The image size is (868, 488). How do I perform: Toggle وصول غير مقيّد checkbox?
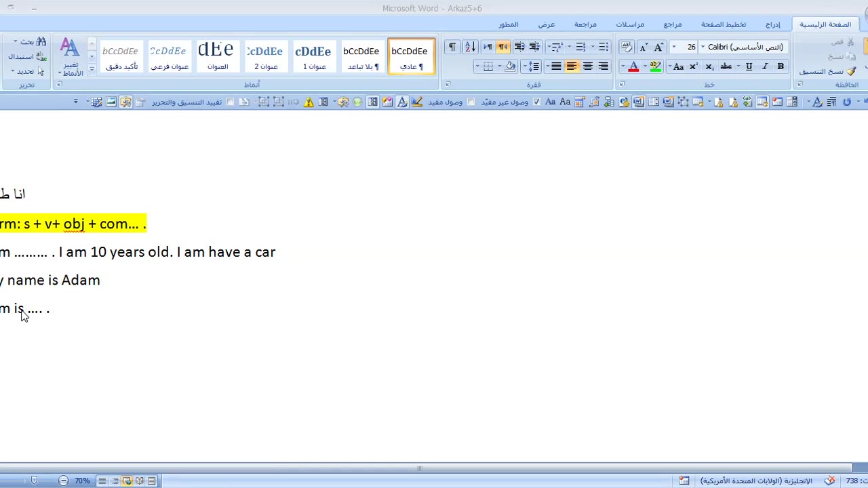[x=537, y=102]
